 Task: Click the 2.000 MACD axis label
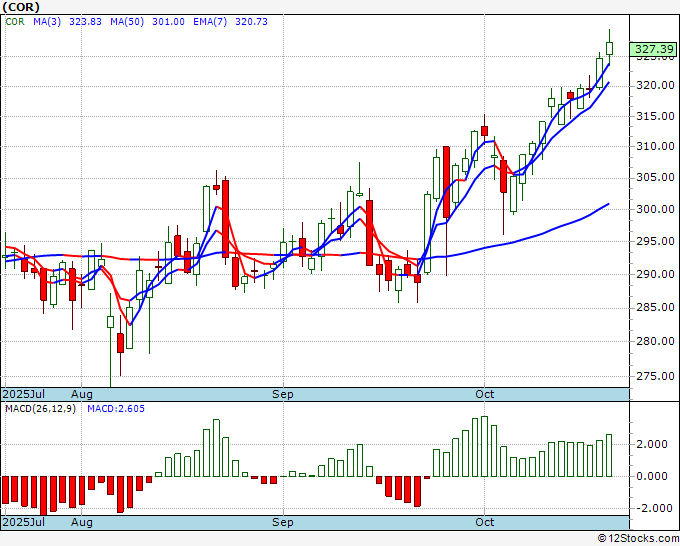pos(654,444)
